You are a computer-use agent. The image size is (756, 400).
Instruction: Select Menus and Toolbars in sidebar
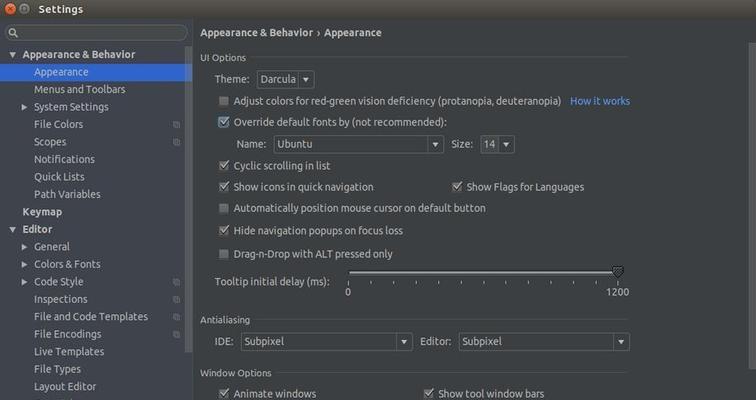[x=80, y=90]
